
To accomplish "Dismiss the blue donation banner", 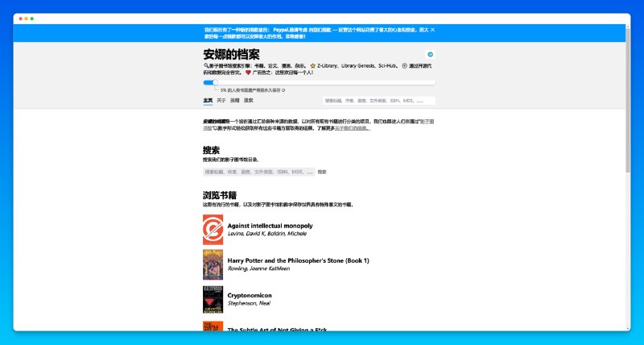I will pos(432,30).
